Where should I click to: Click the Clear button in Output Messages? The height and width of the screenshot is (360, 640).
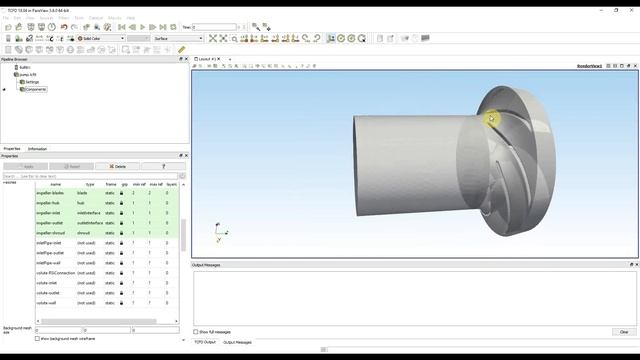(x=624, y=332)
